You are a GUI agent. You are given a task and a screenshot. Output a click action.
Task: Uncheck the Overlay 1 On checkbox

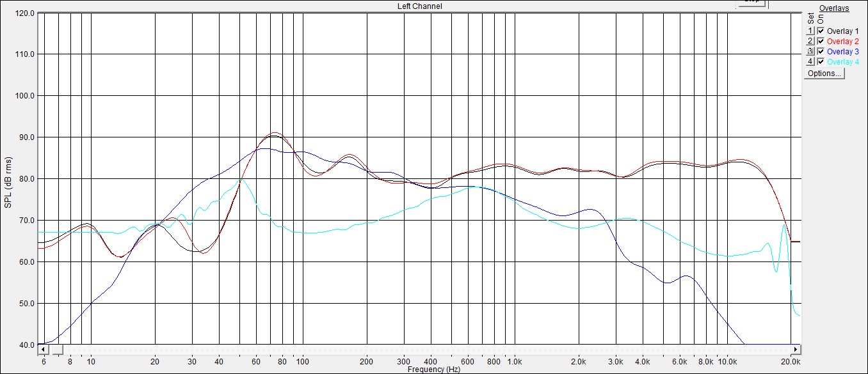pos(821,31)
